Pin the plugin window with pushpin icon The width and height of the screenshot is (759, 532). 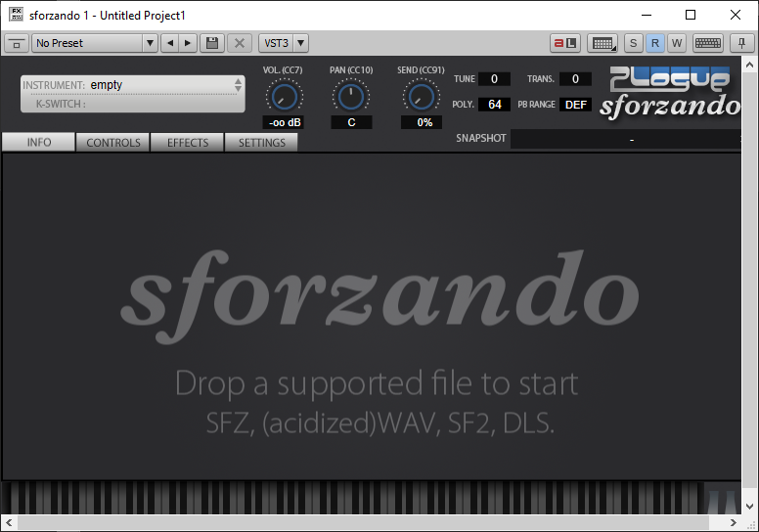click(x=740, y=43)
